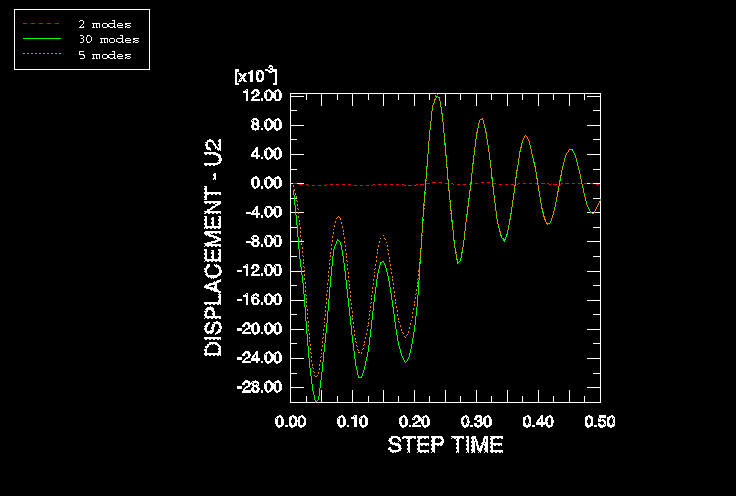Click the '2 modes' legend label
The image size is (736, 496).
tap(104, 23)
